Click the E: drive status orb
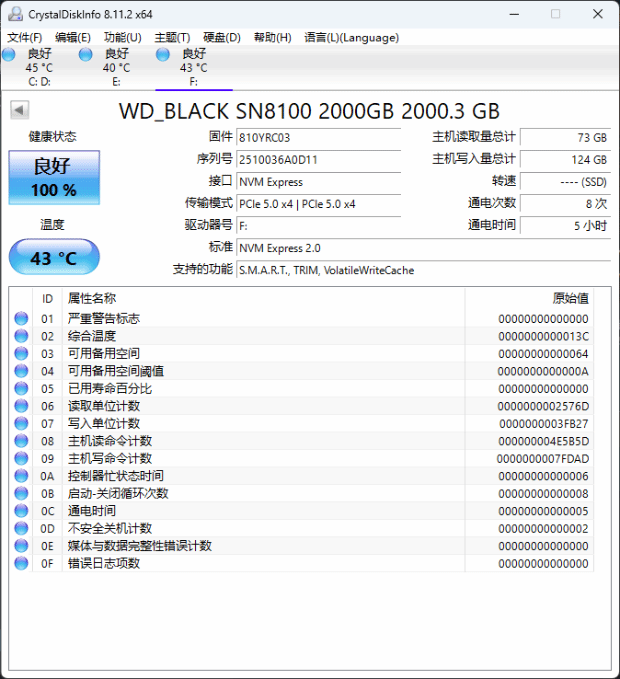 tap(86, 54)
